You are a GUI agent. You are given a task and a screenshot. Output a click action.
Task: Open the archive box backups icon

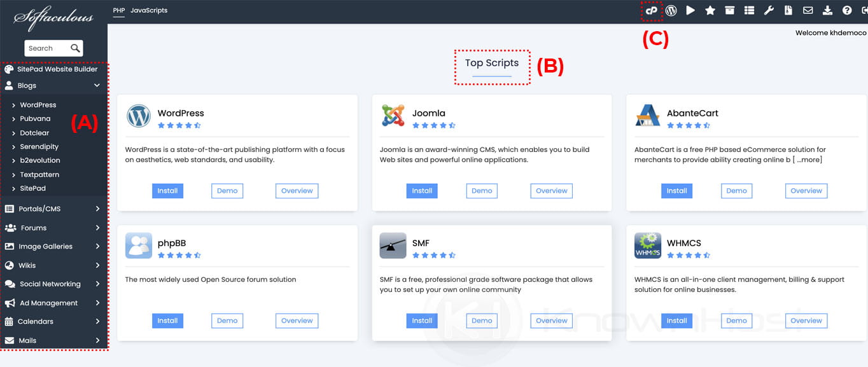coord(729,11)
